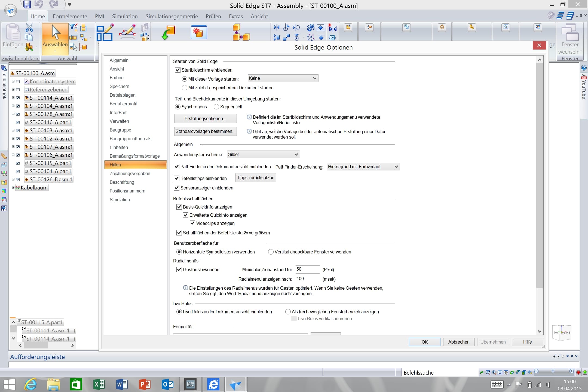Click the Fenster wechseln icon

tap(570, 32)
